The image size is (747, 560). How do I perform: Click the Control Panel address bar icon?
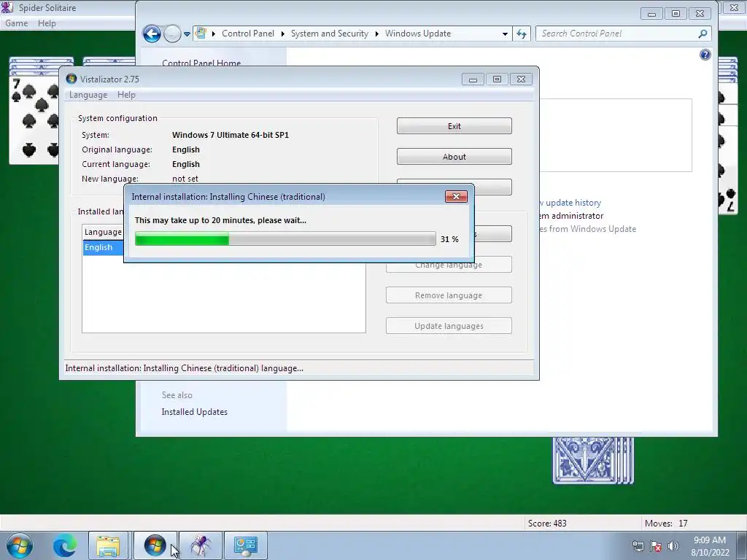(x=201, y=34)
